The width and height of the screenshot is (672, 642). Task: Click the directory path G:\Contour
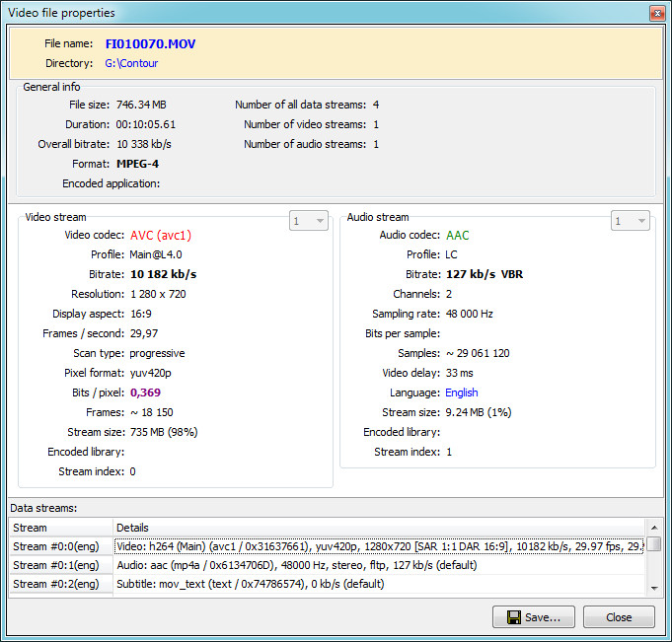tap(131, 63)
